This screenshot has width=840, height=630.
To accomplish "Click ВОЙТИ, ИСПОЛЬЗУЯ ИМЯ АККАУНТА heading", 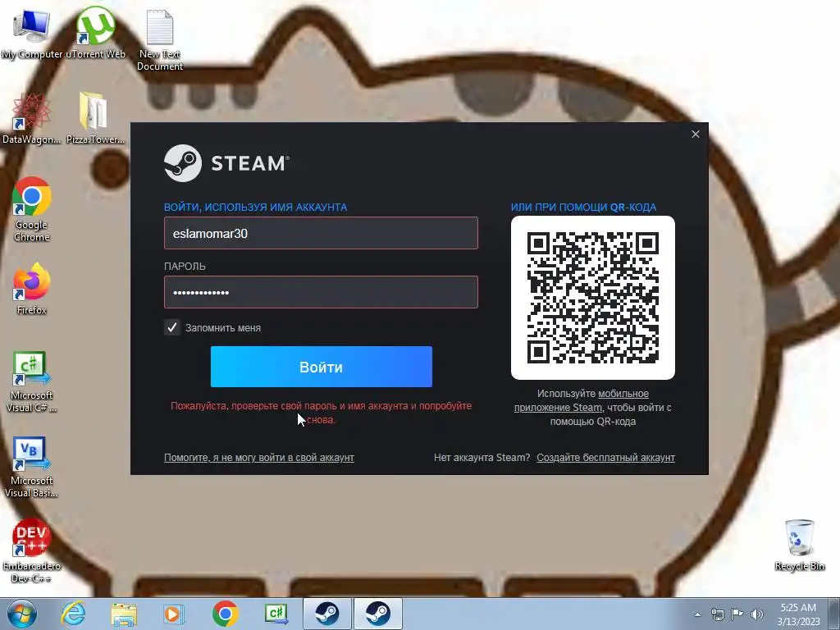I will pos(256,208).
